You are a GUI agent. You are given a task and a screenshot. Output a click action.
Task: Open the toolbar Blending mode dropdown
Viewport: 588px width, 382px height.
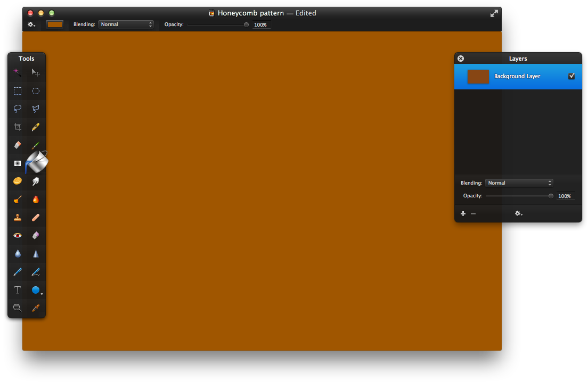(x=126, y=24)
